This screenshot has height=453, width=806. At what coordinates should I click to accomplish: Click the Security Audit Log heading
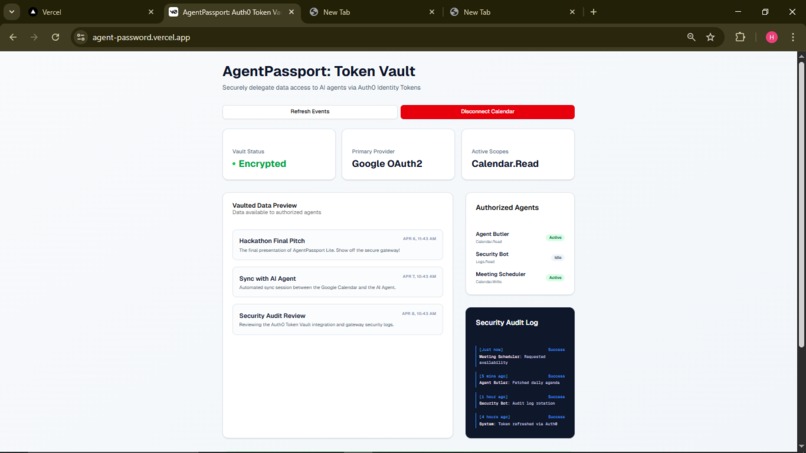click(507, 322)
